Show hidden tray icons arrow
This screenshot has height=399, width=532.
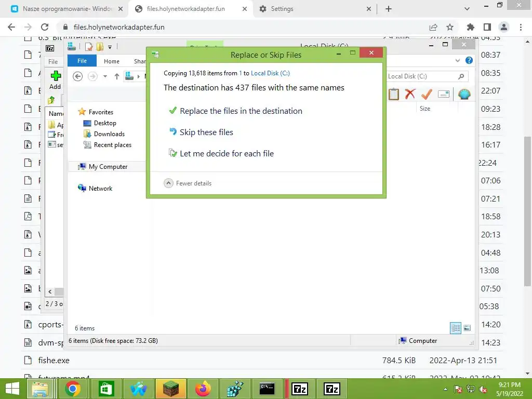tap(445, 389)
